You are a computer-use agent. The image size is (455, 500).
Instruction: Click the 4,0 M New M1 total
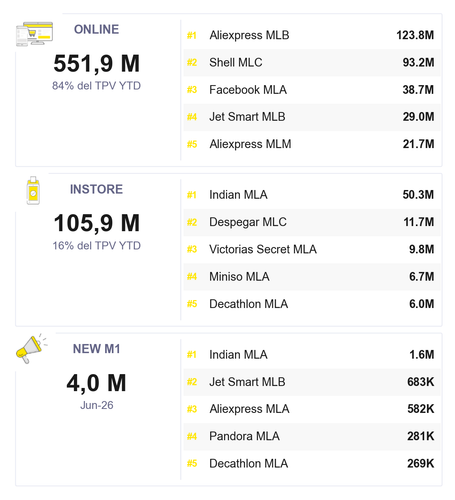(97, 383)
